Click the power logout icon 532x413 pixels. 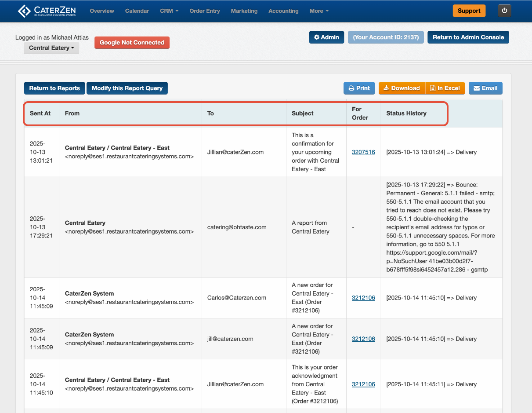tap(504, 11)
